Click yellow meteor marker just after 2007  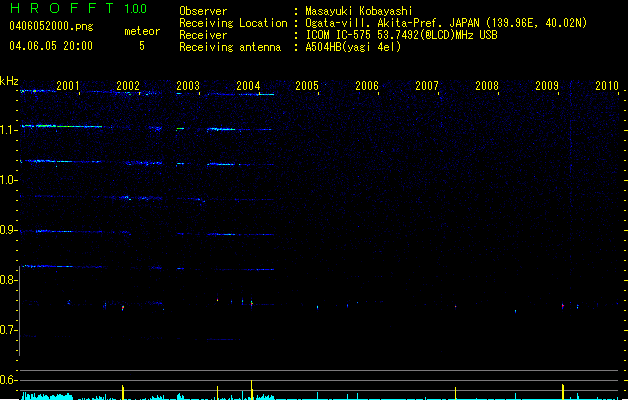pyautogui.click(x=455, y=393)
